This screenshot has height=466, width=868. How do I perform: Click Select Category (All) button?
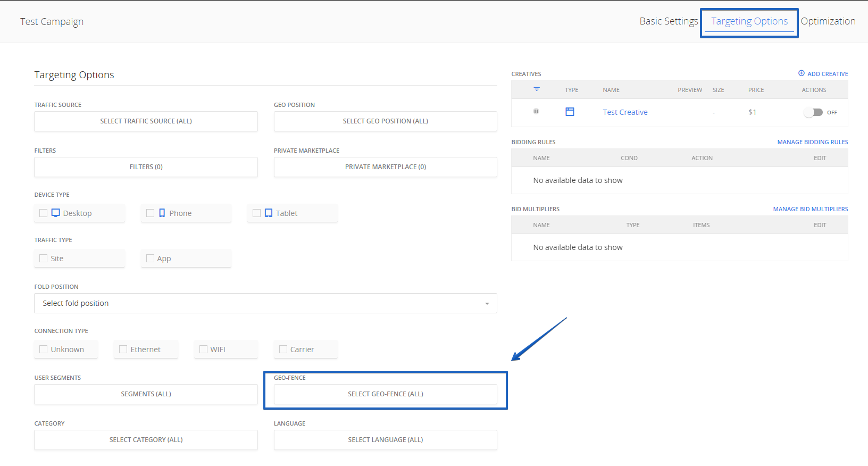point(146,440)
